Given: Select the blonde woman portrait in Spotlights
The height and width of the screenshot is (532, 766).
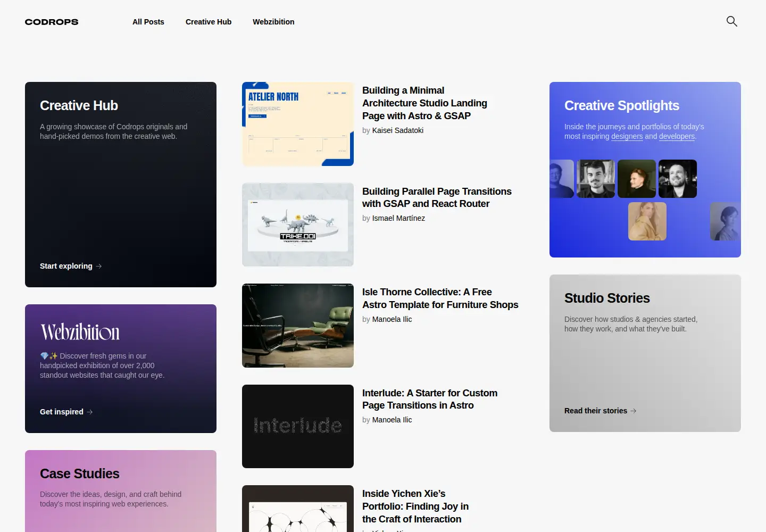Looking at the screenshot, I should pyautogui.click(x=647, y=221).
